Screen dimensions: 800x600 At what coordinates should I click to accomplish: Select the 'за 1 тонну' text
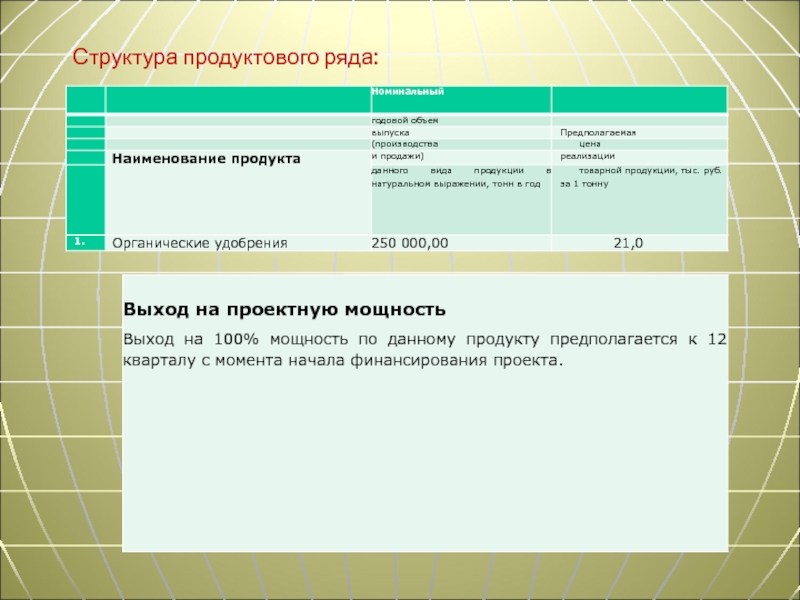pyautogui.click(x=584, y=184)
